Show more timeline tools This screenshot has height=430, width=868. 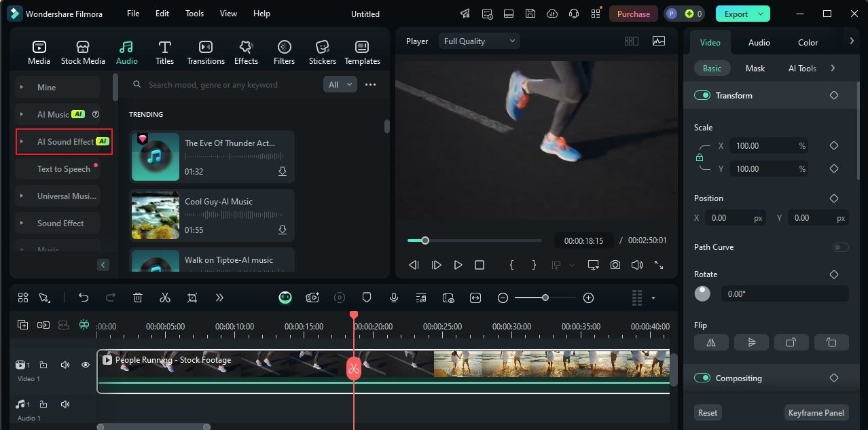219,298
